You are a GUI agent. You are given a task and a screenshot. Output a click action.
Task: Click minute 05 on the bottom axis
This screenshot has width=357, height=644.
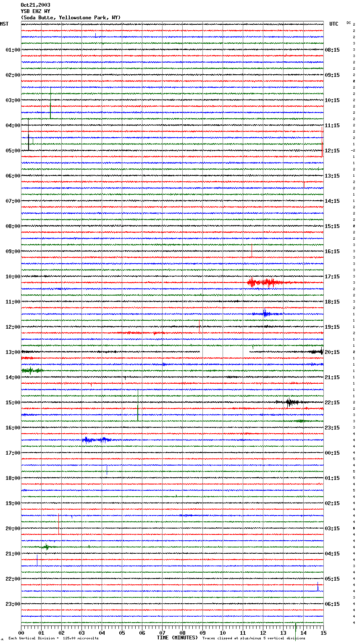pos(122,633)
